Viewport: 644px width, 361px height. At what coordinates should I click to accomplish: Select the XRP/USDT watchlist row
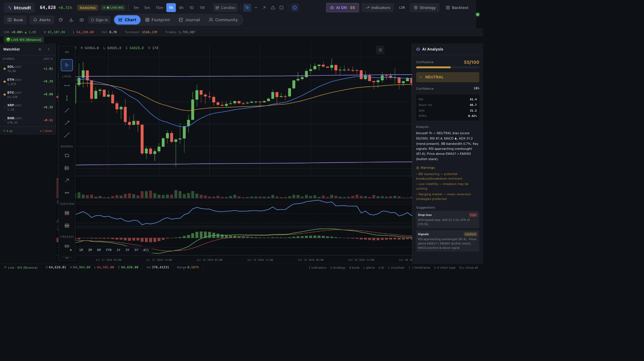[x=28, y=107]
